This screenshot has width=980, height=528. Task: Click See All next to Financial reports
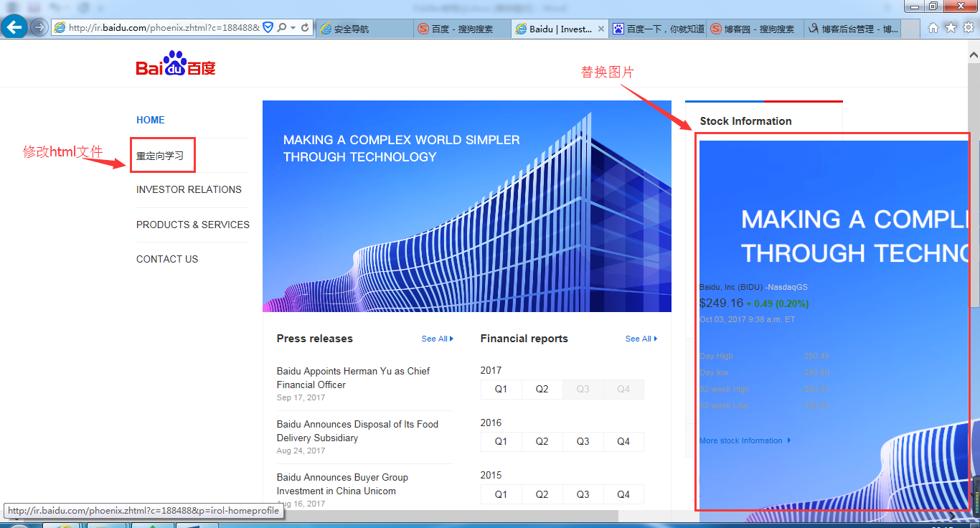click(641, 339)
